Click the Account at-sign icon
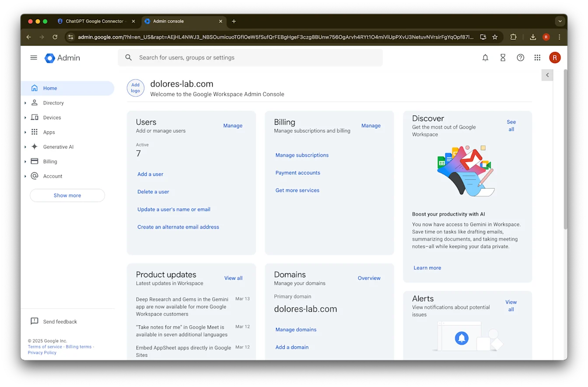The image size is (588, 387). tap(35, 176)
